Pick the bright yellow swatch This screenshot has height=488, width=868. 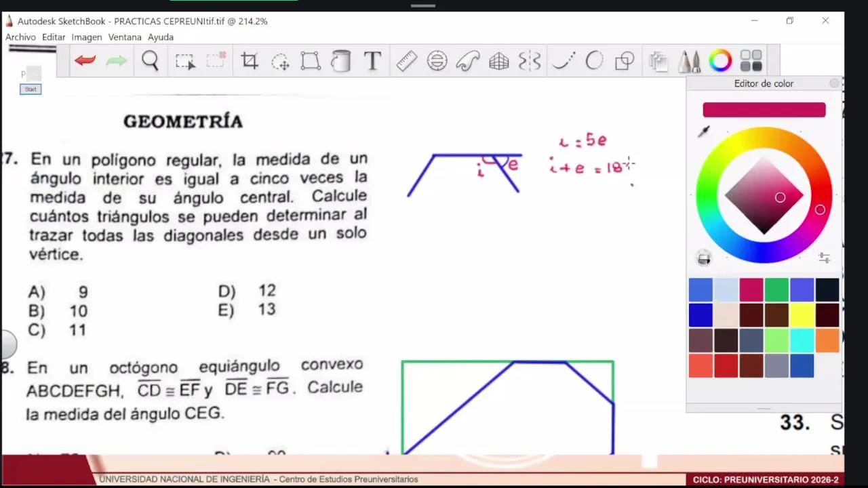click(x=802, y=315)
